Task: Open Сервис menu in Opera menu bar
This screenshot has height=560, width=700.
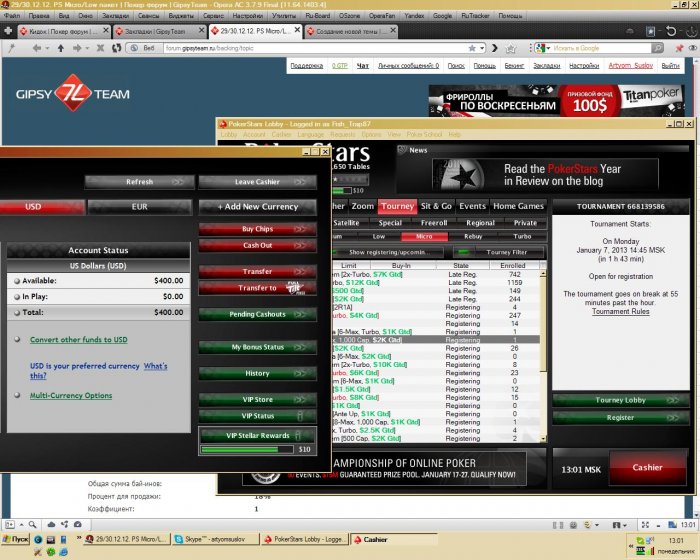Action: click(213, 15)
